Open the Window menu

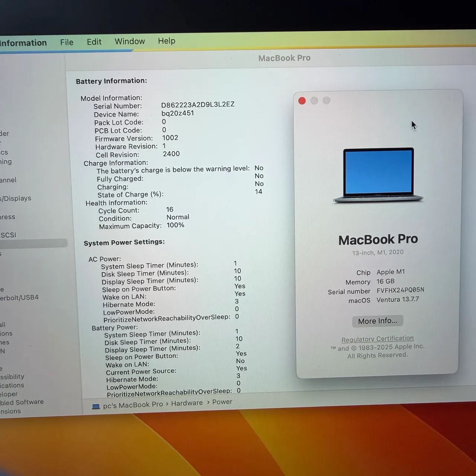[x=130, y=41]
